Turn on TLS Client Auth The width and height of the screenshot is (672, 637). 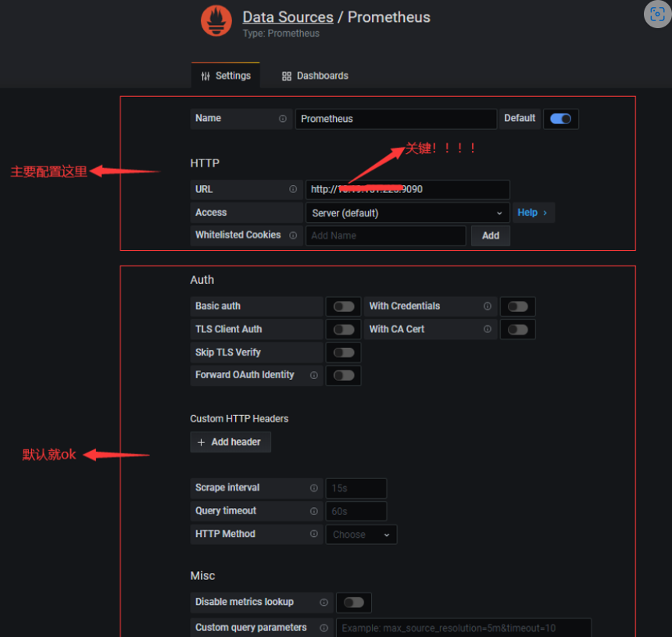[x=344, y=330]
